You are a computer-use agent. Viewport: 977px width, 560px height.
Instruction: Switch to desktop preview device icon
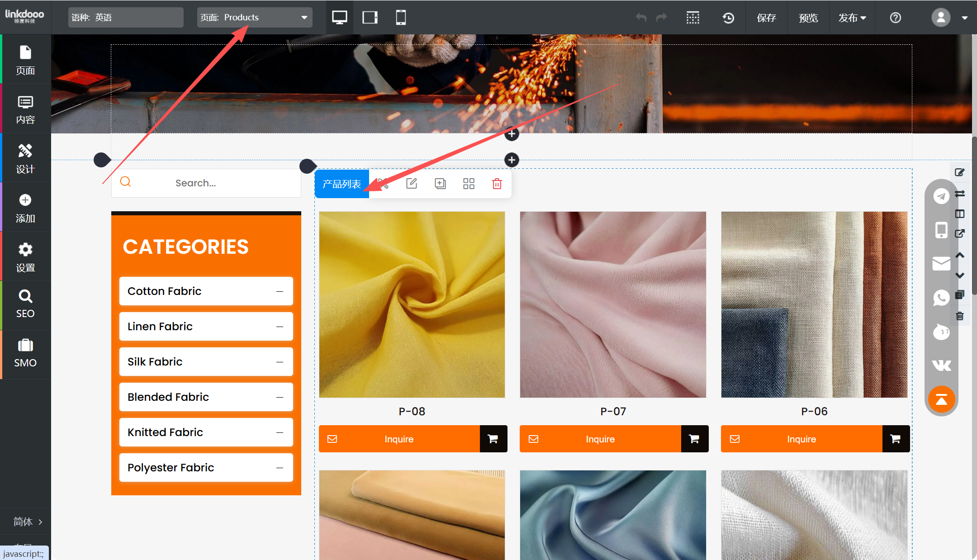click(x=339, y=18)
